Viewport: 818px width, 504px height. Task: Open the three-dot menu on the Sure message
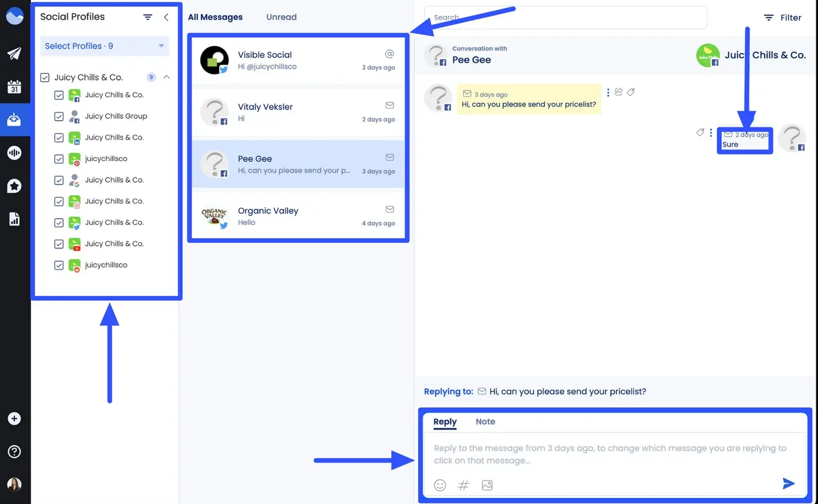[711, 132]
